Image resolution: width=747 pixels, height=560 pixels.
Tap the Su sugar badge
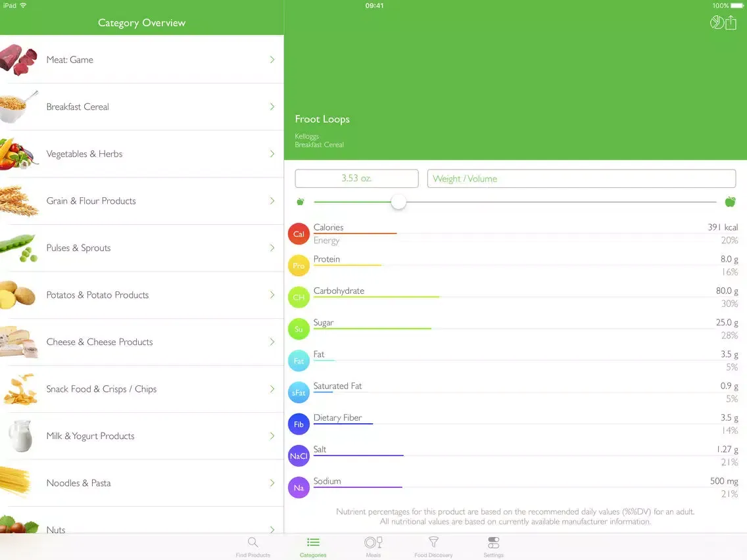(299, 329)
